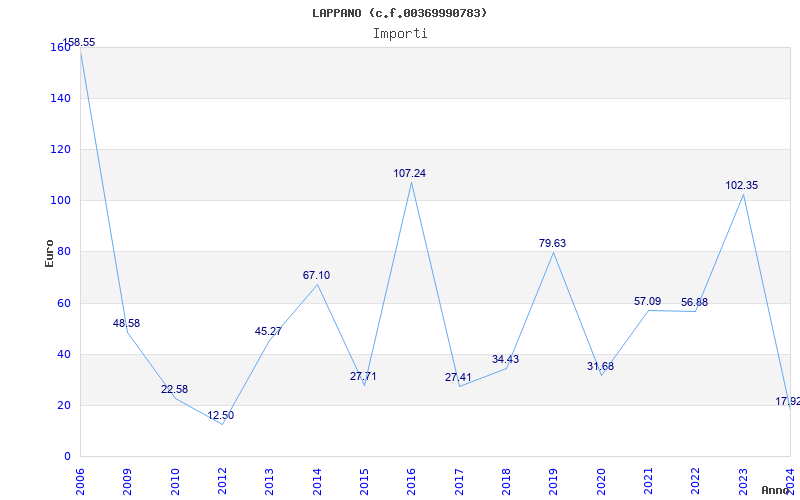Screen dimensions: 800x500
Task: Select the 67.10 data label
Action: click(x=316, y=276)
